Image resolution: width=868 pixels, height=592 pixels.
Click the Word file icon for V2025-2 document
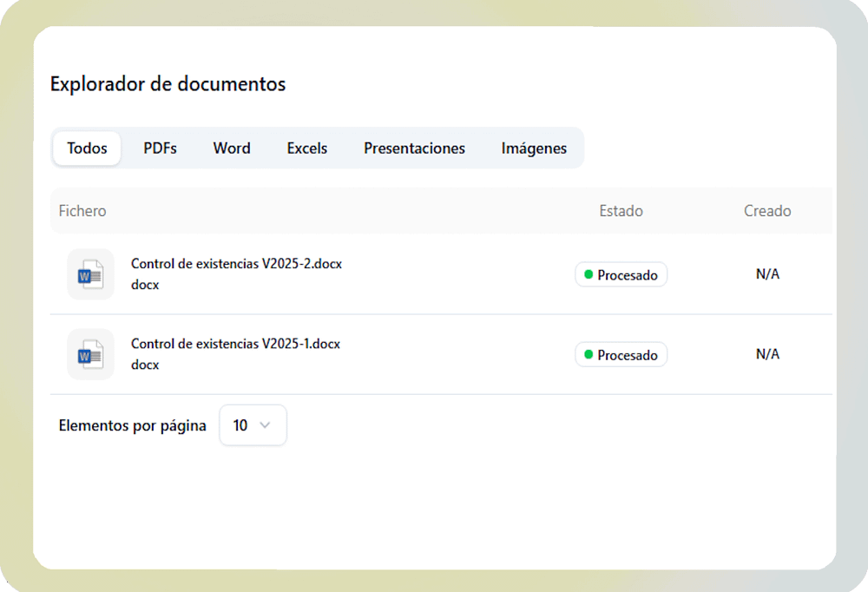coord(90,275)
